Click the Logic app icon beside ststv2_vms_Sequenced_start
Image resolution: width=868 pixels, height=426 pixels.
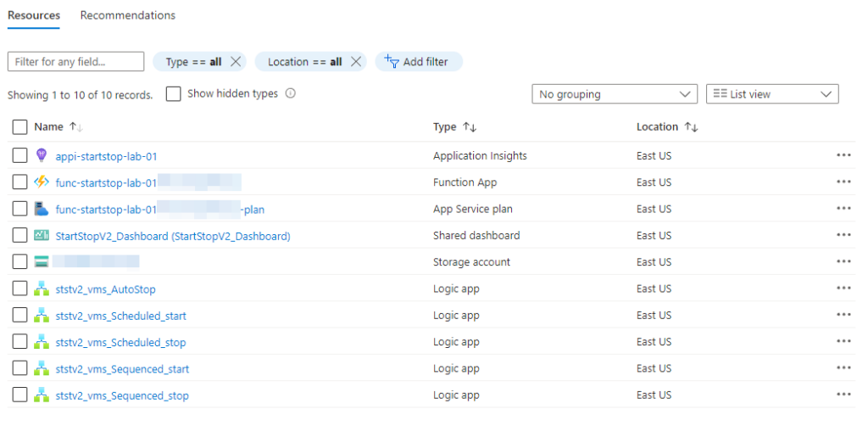pos(42,368)
